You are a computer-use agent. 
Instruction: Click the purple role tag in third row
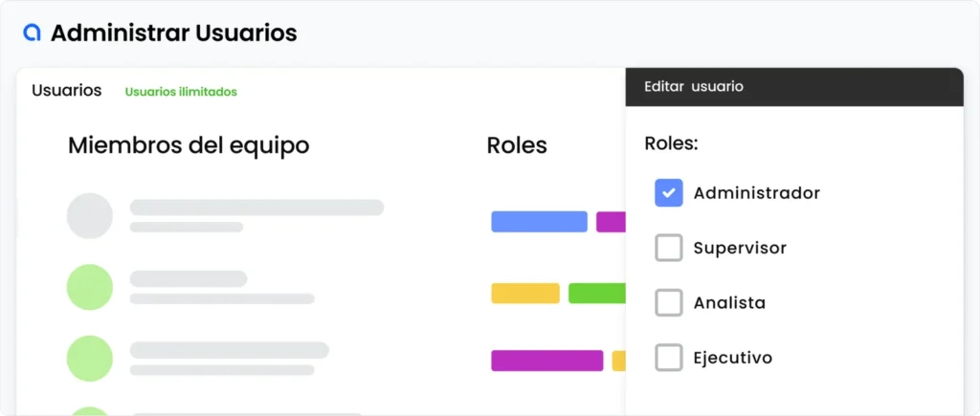(546, 361)
